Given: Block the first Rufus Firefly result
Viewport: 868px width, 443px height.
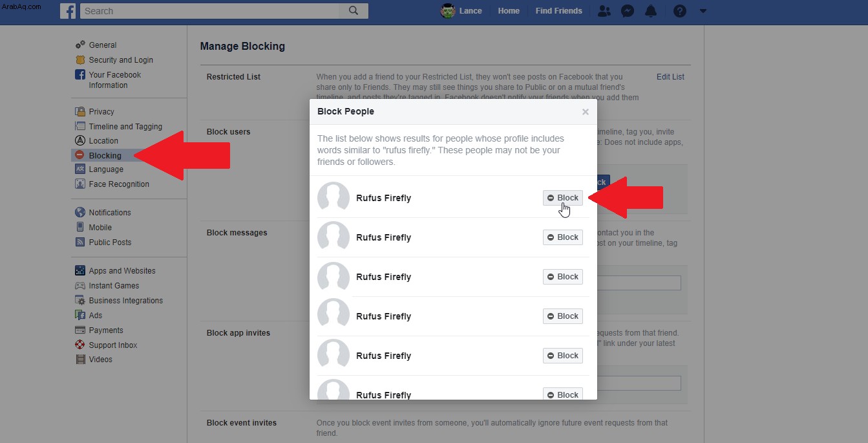Looking at the screenshot, I should pyautogui.click(x=563, y=198).
